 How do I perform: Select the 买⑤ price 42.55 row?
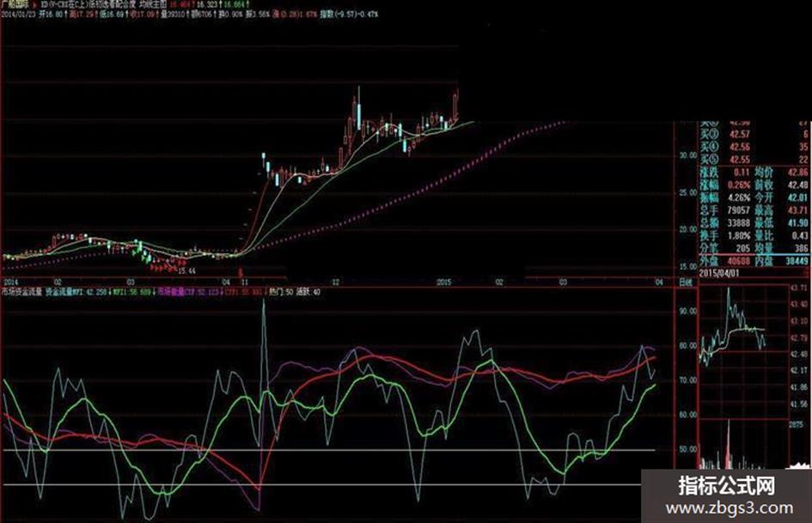754,160
